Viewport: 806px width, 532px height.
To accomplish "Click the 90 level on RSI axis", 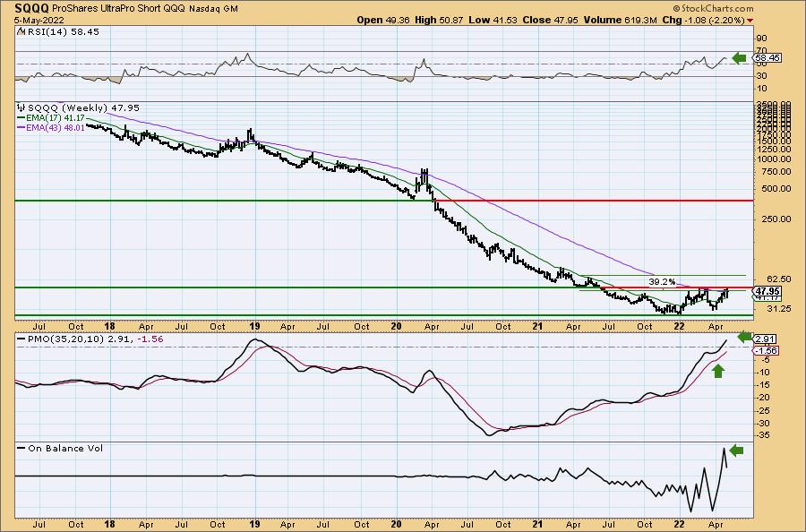I will pos(761,39).
